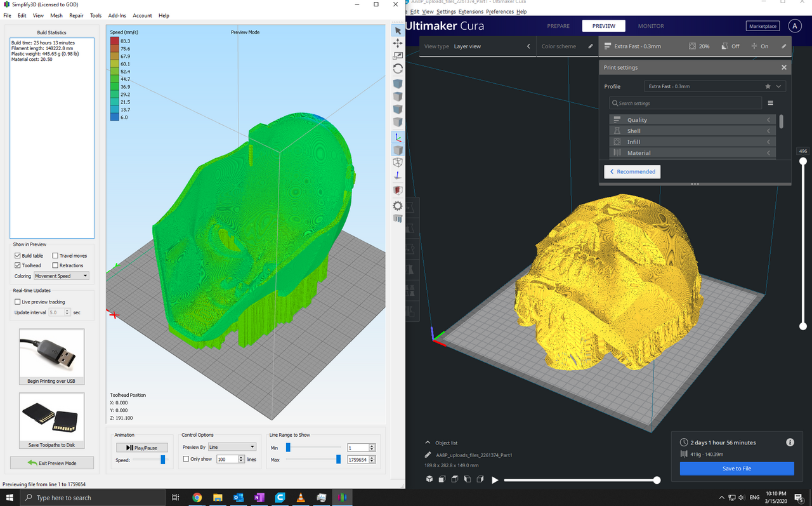812x506 pixels.
Task: Collapse the Cura Object list
Action: (x=441, y=443)
